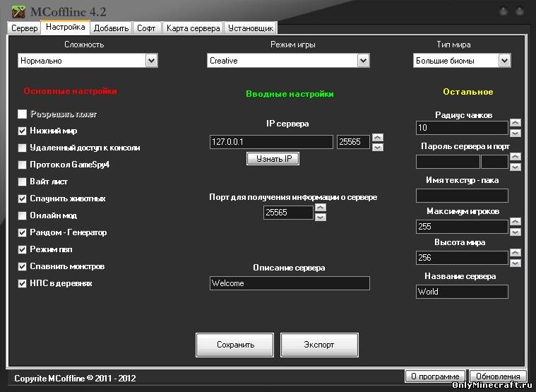Viewport: 536px width, 392px height.
Task: Decrease the maximum players value
Action: click(x=516, y=232)
